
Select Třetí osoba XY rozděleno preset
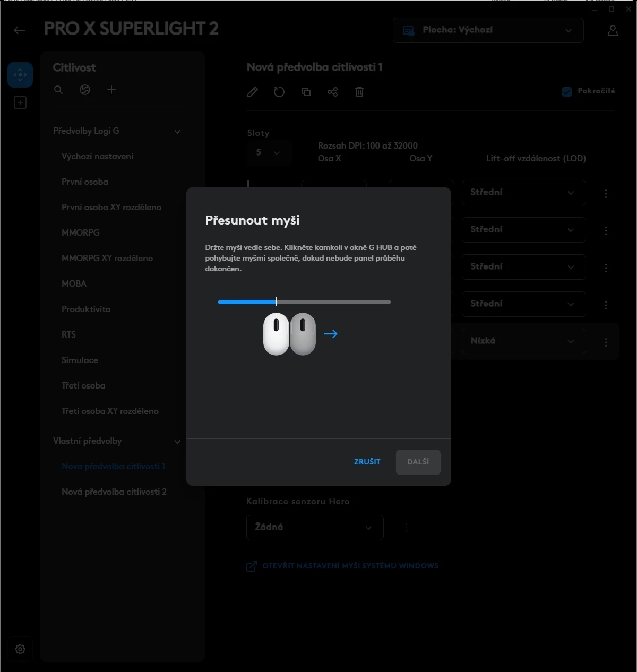coord(110,411)
